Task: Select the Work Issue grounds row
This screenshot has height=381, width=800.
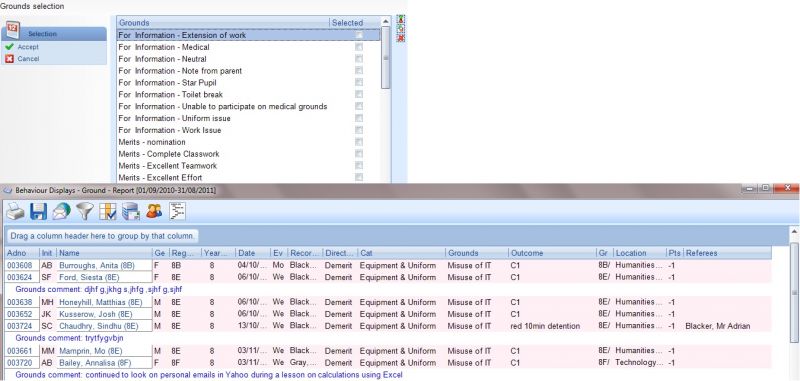Action: (248, 130)
